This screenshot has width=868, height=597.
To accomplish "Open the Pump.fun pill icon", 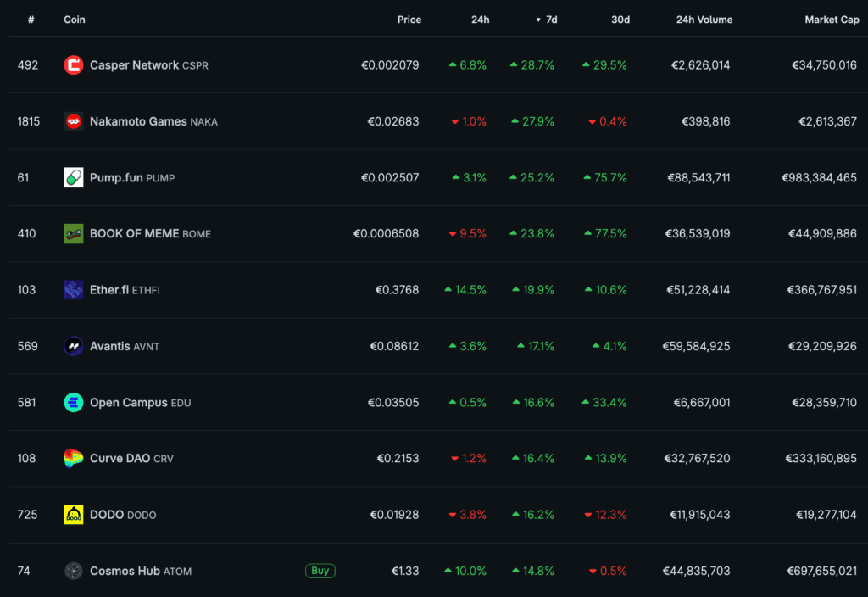I will pos(73,178).
